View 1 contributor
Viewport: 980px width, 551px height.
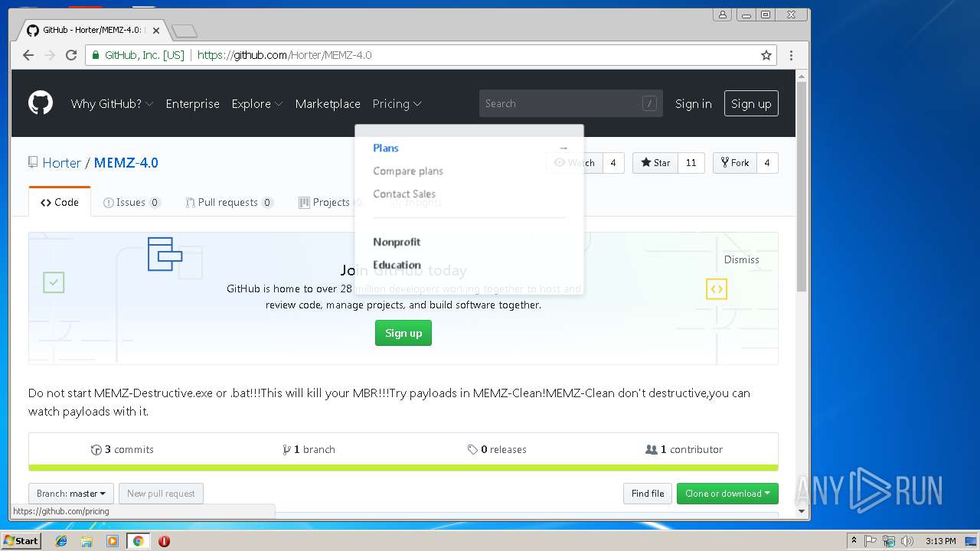[x=684, y=449]
